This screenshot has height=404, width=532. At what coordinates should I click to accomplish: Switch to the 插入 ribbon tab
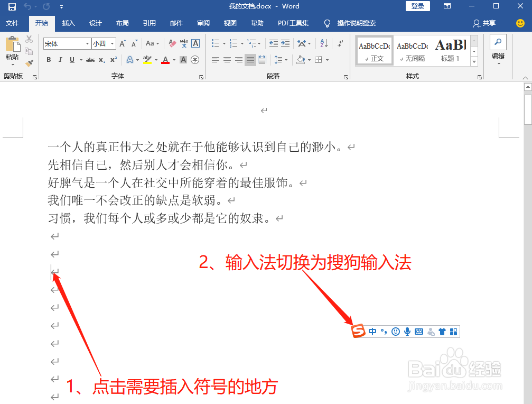(69, 23)
